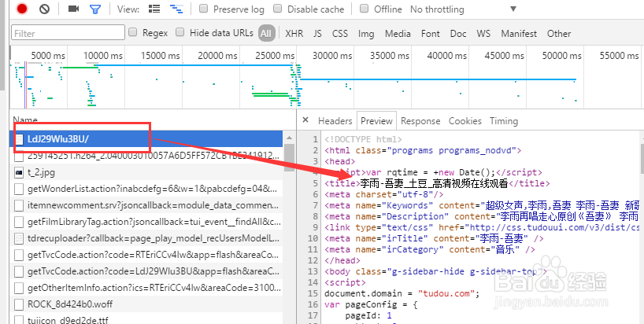Open the Preview tab
Image resolution: width=644 pixels, height=324 pixels.
tap(376, 121)
